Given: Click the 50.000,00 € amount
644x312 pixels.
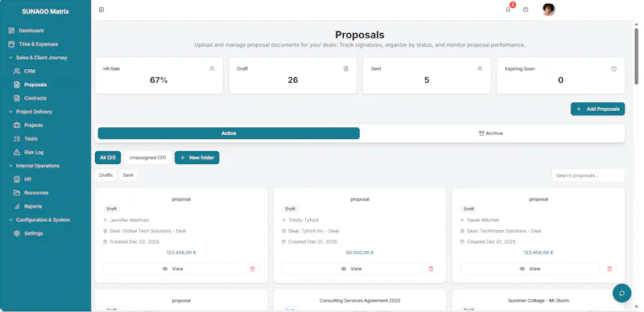Looking at the screenshot, I should 360,252.
